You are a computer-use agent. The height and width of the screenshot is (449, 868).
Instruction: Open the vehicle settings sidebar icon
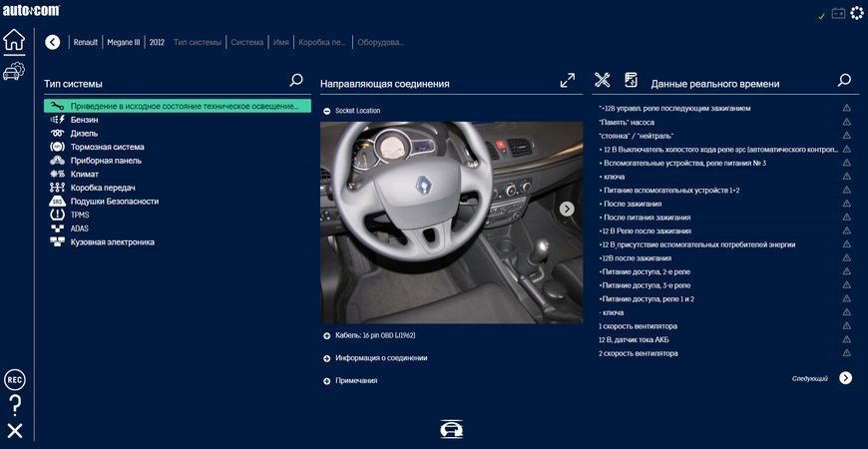(x=14, y=72)
